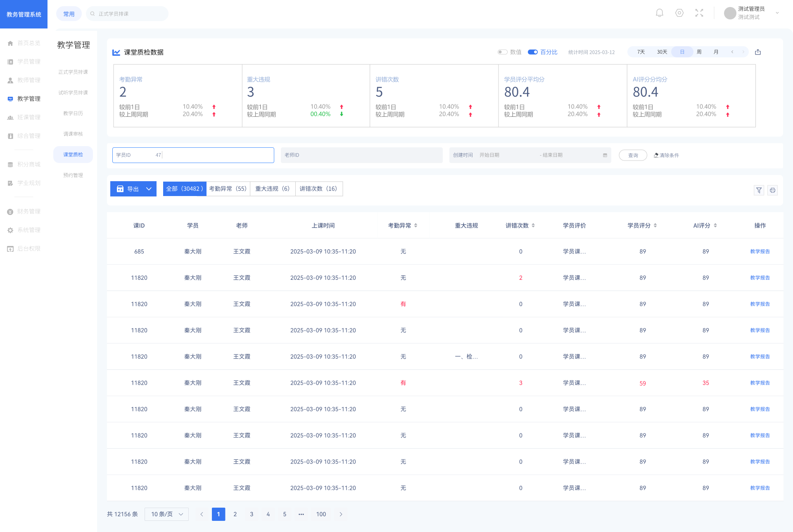The image size is (793, 532).
Task: Open the 10 条/页 page size dropdown
Action: pyautogui.click(x=166, y=514)
